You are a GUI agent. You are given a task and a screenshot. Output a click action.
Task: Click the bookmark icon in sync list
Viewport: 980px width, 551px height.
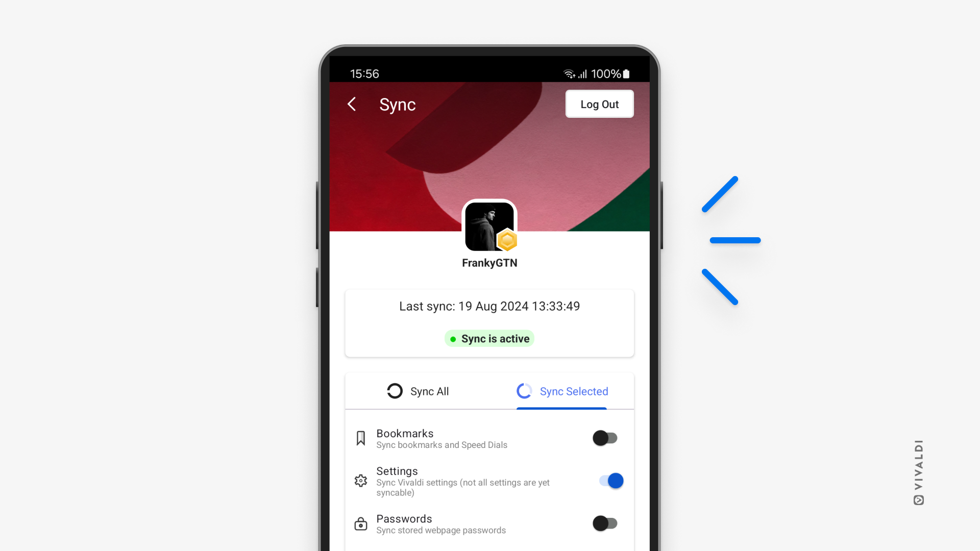tap(361, 437)
